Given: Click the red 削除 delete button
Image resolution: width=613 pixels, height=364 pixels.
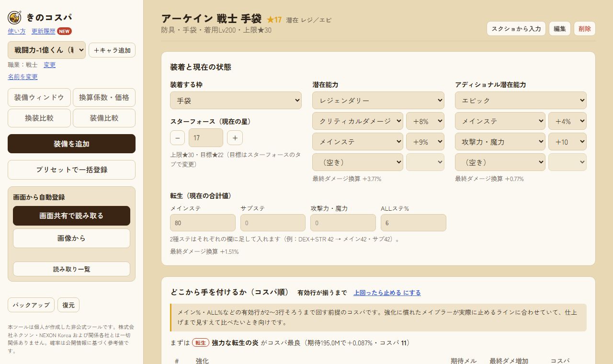Looking at the screenshot, I should pyautogui.click(x=585, y=29).
